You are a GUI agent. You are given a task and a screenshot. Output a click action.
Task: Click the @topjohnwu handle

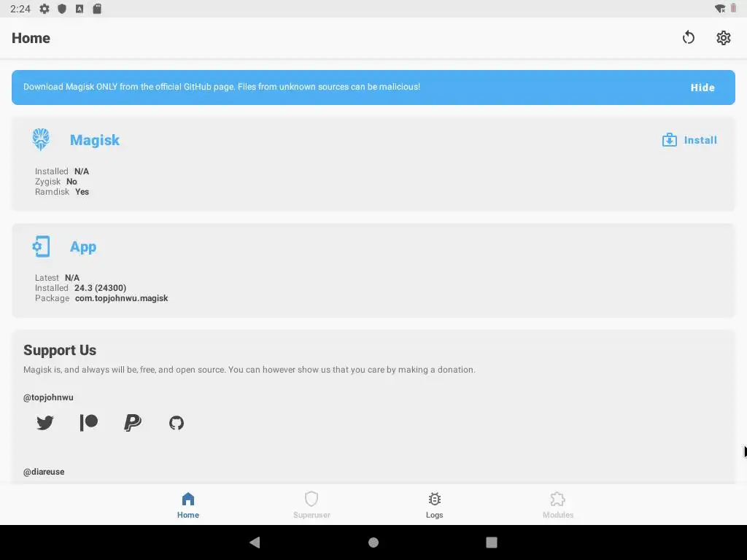pos(48,397)
